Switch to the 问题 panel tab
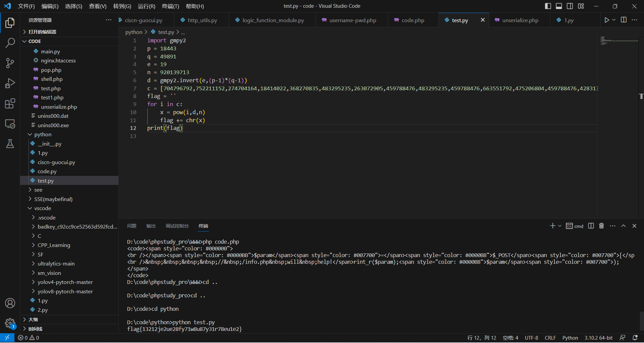Viewport: 644px width, 343px height. pos(131,226)
